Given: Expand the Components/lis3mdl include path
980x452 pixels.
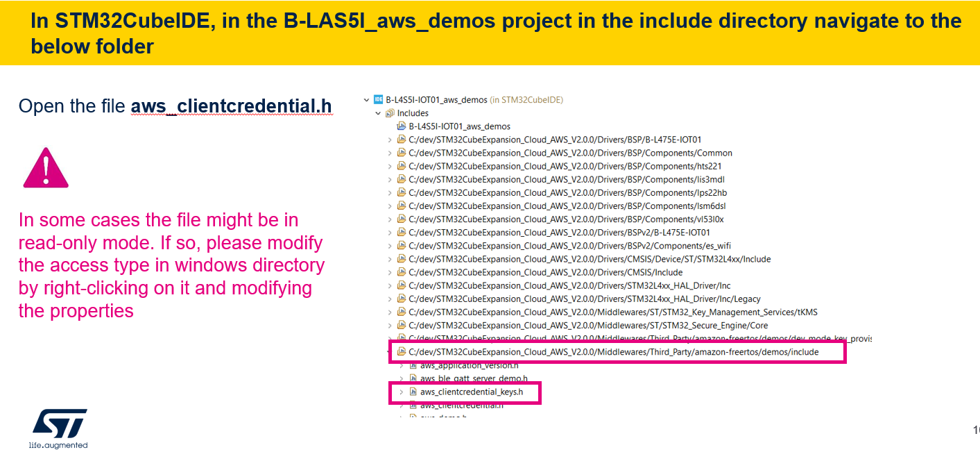Looking at the screenshot, I should click(389, 179).
